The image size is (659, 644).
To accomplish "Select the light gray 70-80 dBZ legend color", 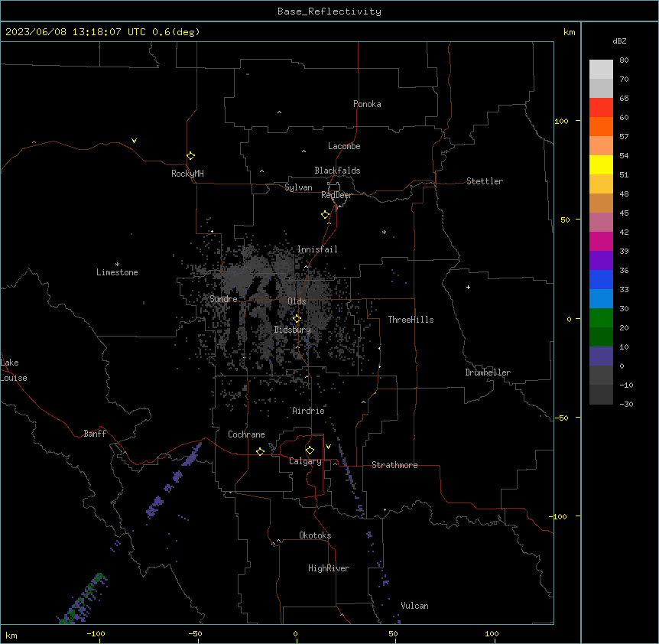I will pyautogui.click(x=601, y=70).
